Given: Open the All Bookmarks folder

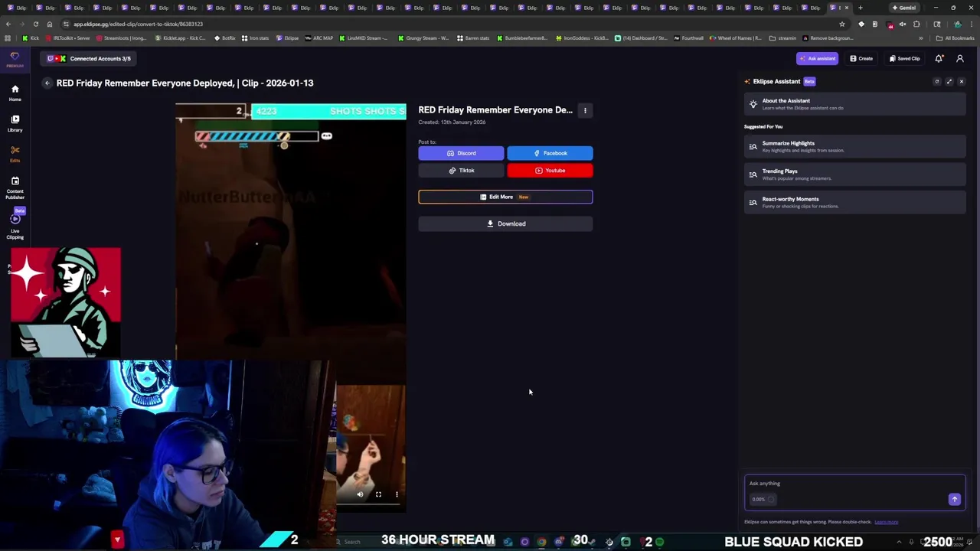Looking at the screenshot, I should [x=955, y=37].
